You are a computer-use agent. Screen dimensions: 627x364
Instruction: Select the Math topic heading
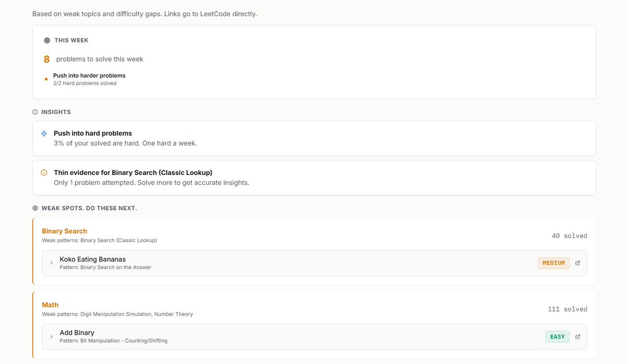point(50,304)
